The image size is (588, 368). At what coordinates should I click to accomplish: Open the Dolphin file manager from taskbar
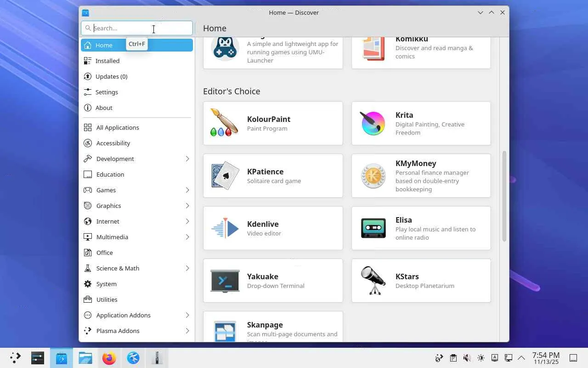tap(85, 358)
